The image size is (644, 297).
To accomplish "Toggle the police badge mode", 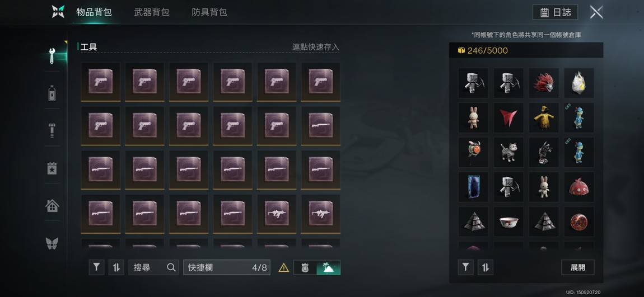I will tap(305, 267).
